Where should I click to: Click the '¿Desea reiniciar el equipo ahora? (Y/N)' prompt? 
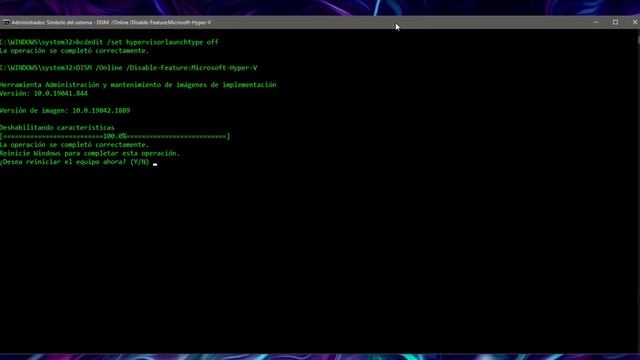click(x=74, y=162)
